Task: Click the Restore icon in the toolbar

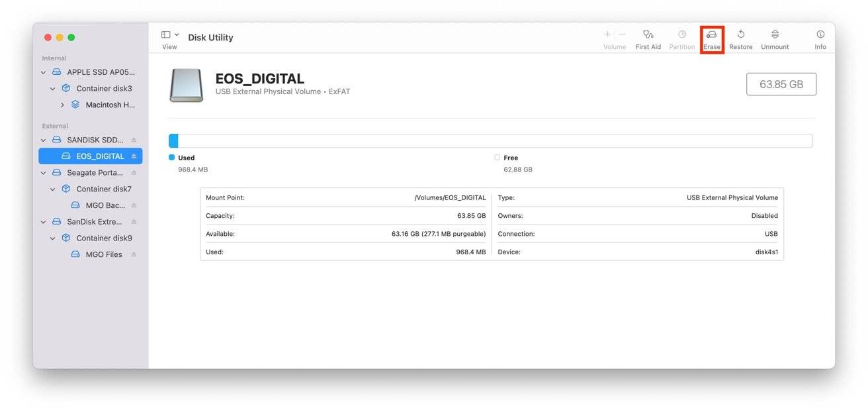Action: (740, 37)
